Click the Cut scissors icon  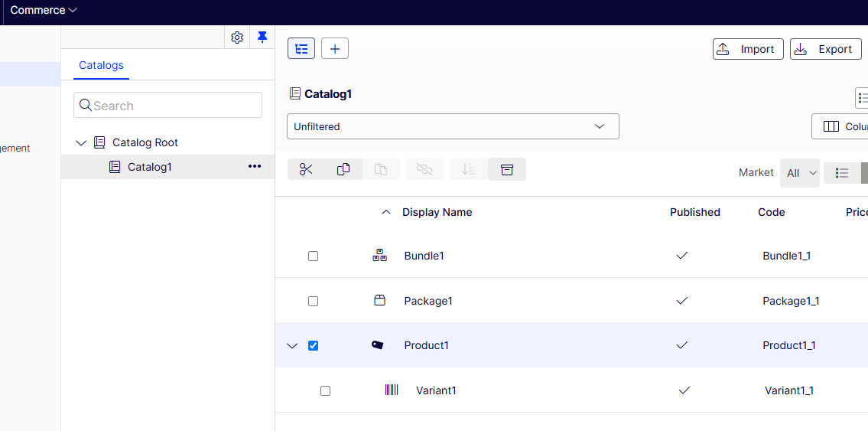pyautogui.click(x=307, y=169)
